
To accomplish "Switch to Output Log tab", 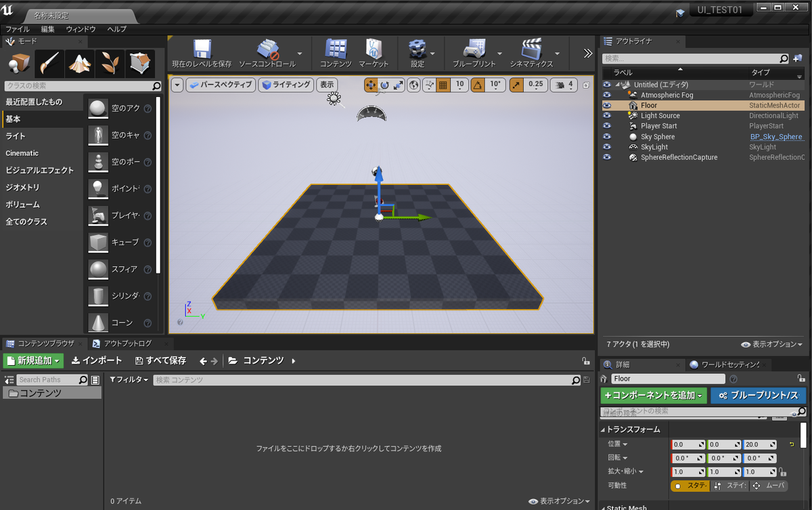I will coord(127,343).
